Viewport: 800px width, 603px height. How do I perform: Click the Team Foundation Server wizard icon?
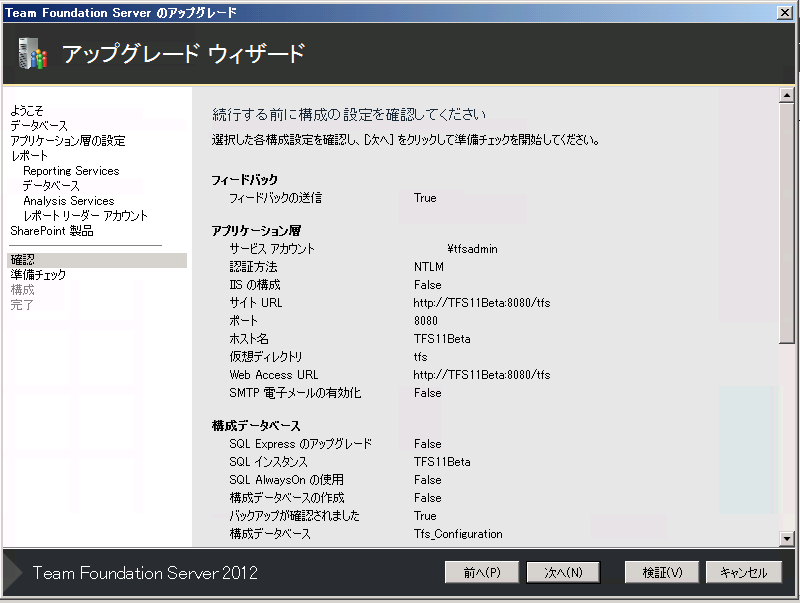tap(32, 53)
